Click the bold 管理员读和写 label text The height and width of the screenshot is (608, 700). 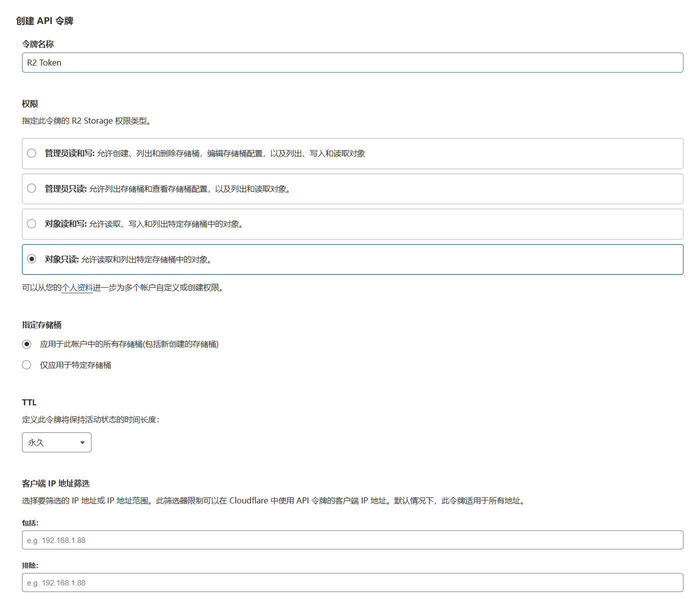(70, 154)
